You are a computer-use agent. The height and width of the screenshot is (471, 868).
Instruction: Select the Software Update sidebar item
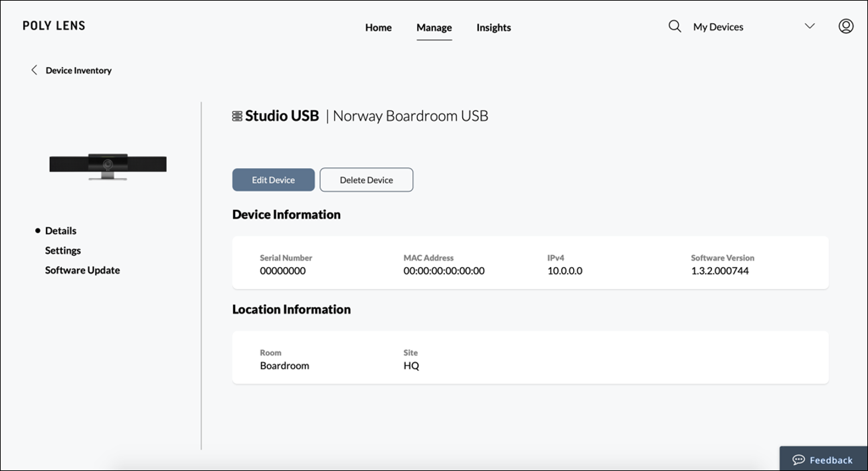pos(82,270)
